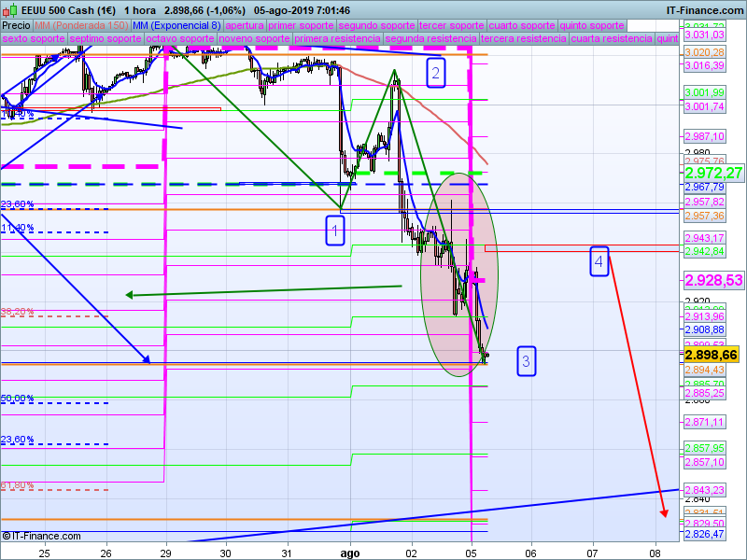Select the magenta 2.928,53 price label
The width and height of the screenshot is (747, 560).
[713, 280]
